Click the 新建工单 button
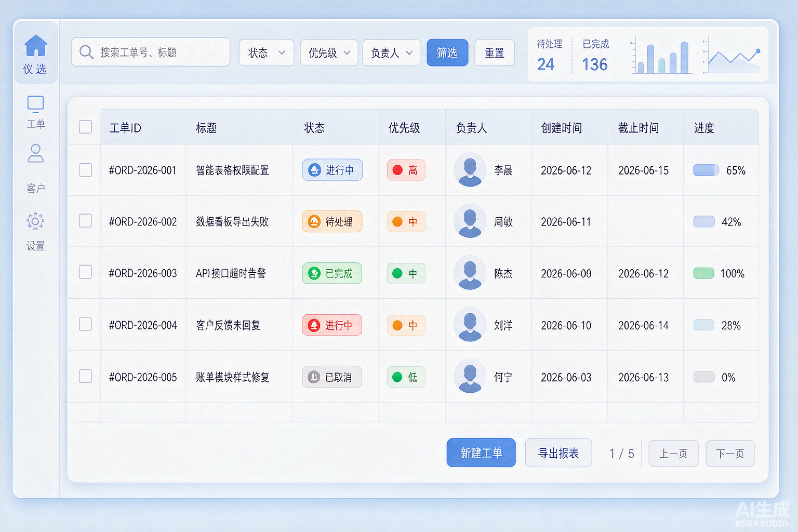Image resolution: width=798 pixels, height=532 pixels. pos(481,453)
